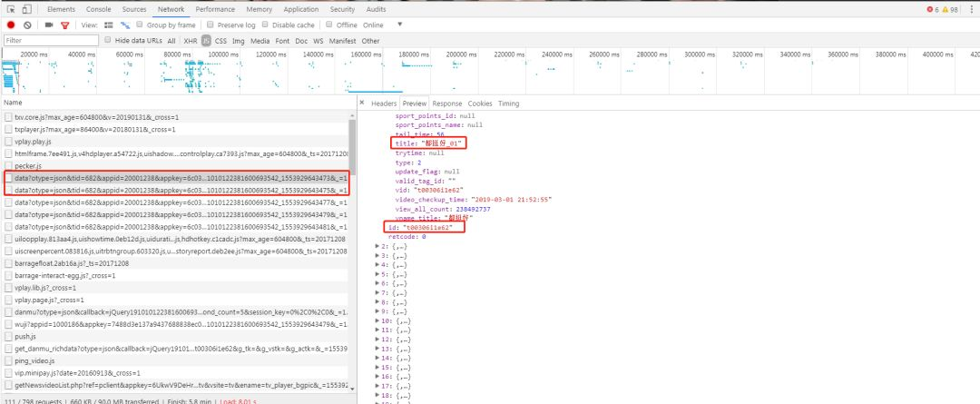Close the request details pane
The height and width of the screenshot is (404, 980).
click(362, 103)
